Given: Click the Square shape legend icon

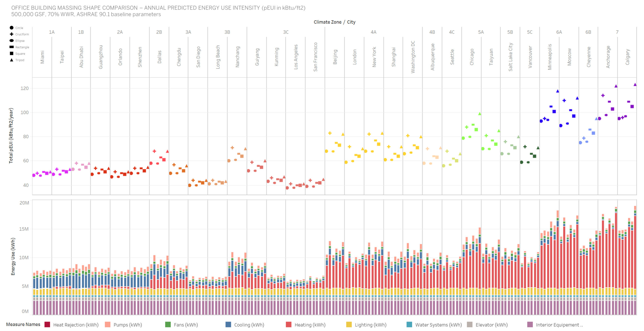Looking at the screenshot, I should (12, 54).
